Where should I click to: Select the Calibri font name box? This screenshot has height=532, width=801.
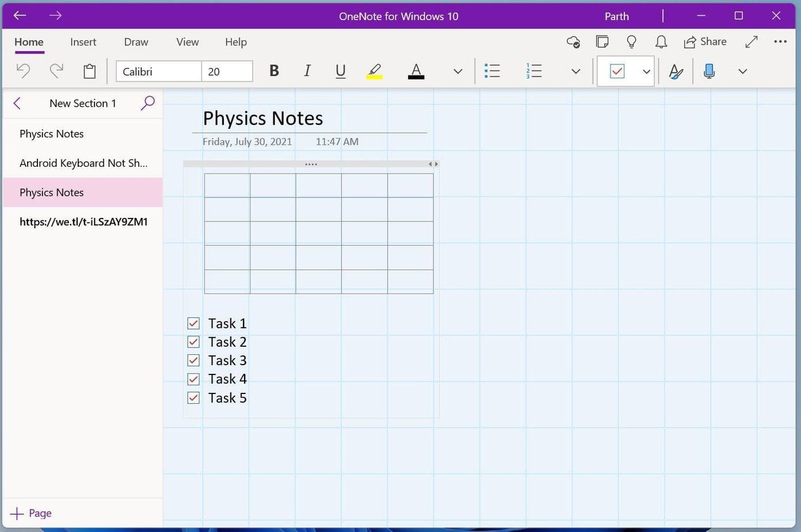click(159, 71)
